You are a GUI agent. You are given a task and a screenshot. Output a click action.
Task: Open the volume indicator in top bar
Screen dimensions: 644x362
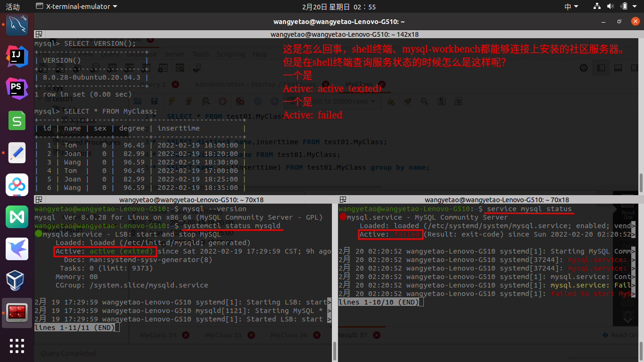point(611,7)
